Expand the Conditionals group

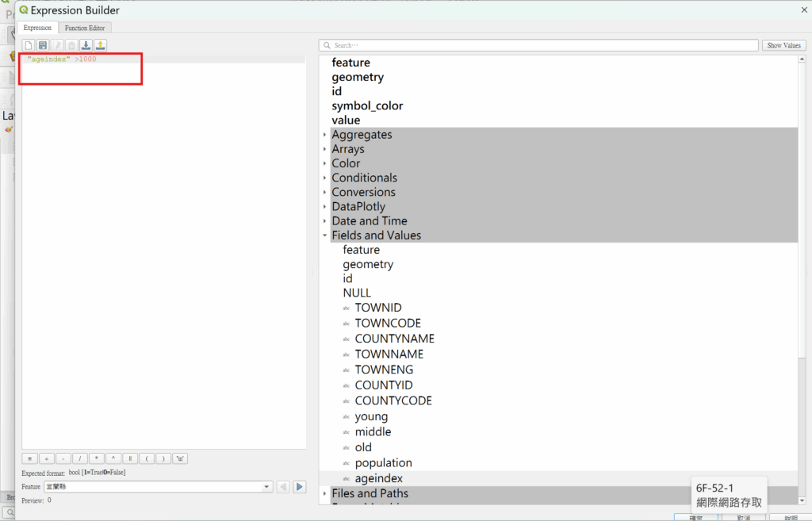[324, 178]
